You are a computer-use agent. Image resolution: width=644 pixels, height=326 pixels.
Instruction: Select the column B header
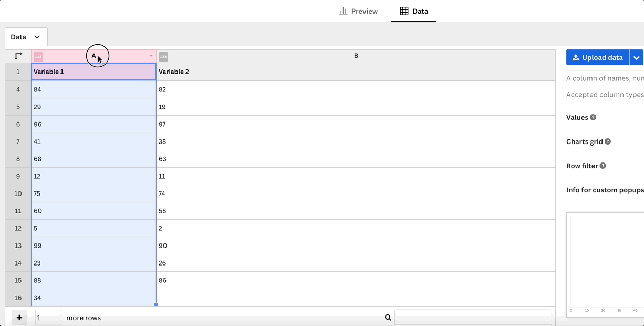[x=356, y=56]
